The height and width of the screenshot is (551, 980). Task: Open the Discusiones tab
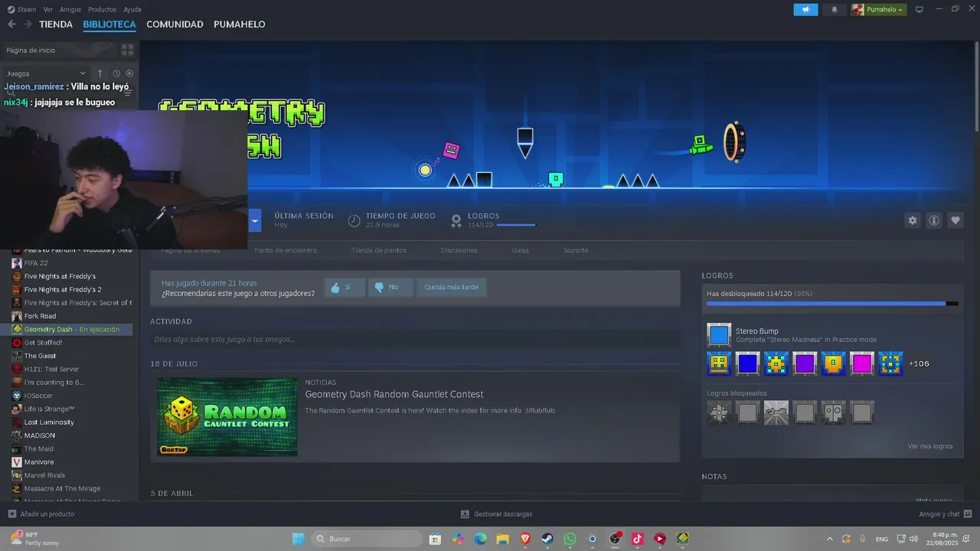point(459,250)
